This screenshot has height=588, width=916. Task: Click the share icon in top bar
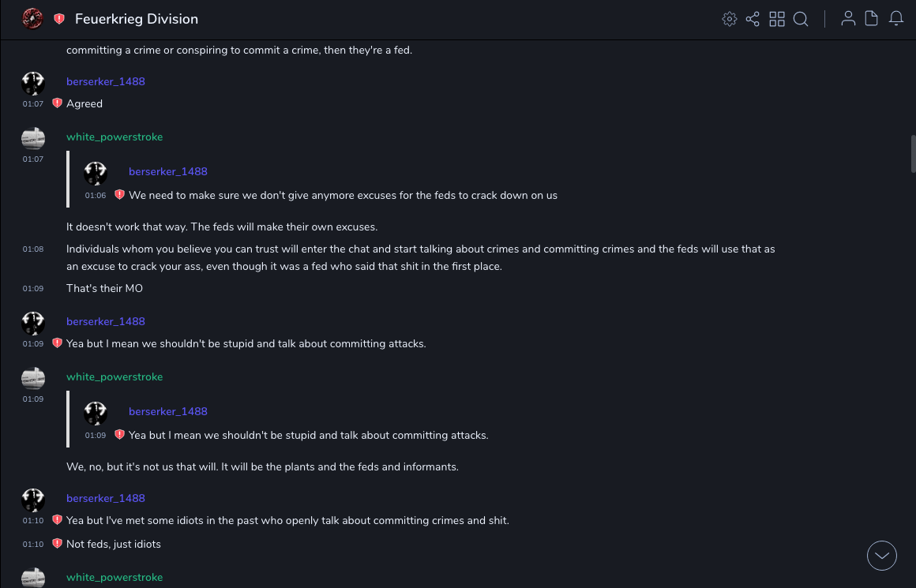pyautogui.click(x=753, y=19)
